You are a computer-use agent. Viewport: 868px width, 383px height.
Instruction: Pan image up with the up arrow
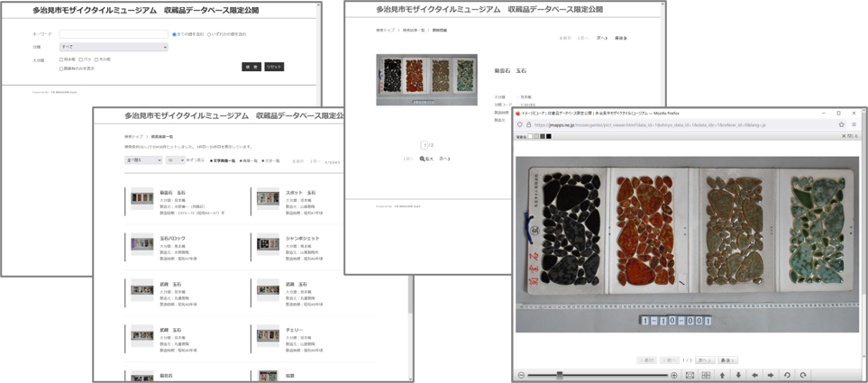(x=722, y=375)
